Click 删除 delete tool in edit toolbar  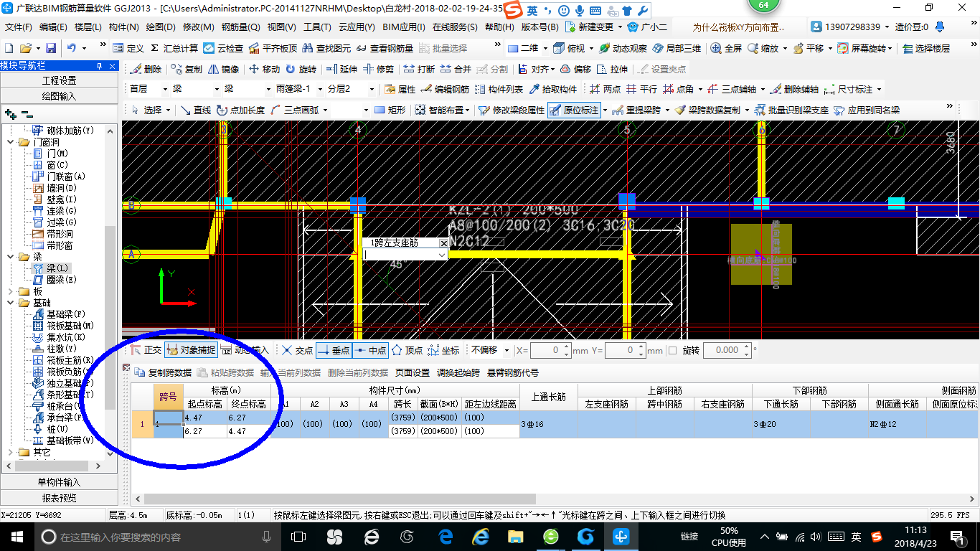(x=146, y=69)
